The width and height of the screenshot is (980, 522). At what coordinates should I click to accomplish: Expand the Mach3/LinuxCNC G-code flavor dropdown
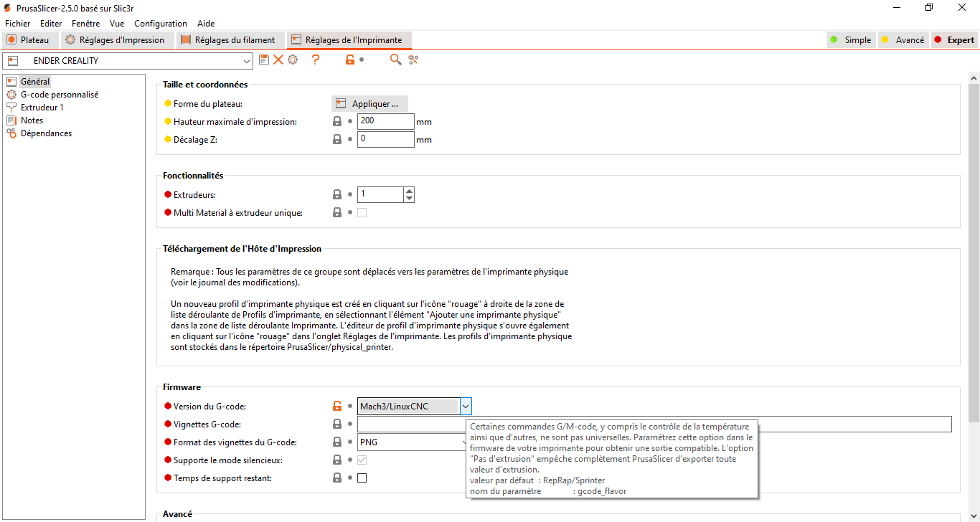(x=466, y=407)
